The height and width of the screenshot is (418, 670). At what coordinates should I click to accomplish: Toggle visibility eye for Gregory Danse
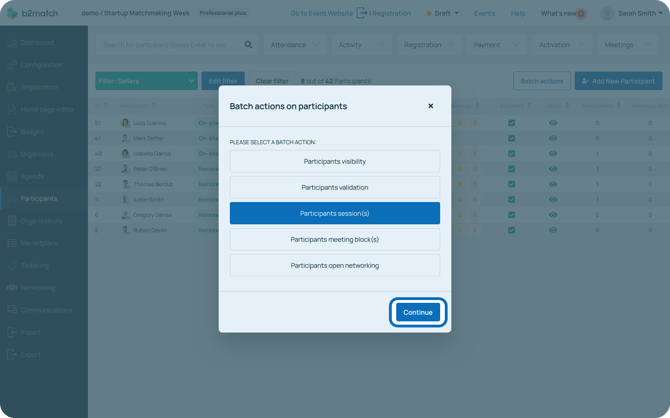click(x=553, y=215)
